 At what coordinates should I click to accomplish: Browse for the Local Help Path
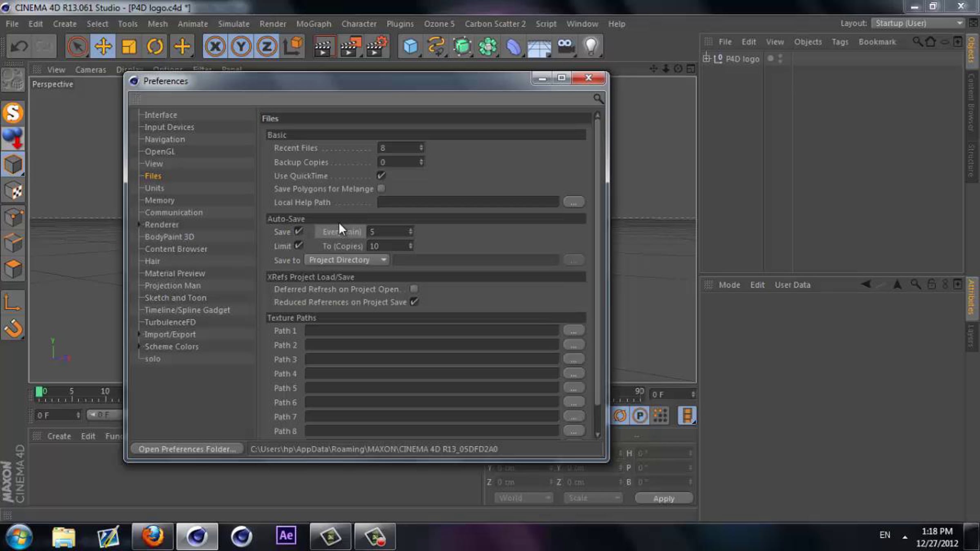[574, 202]
